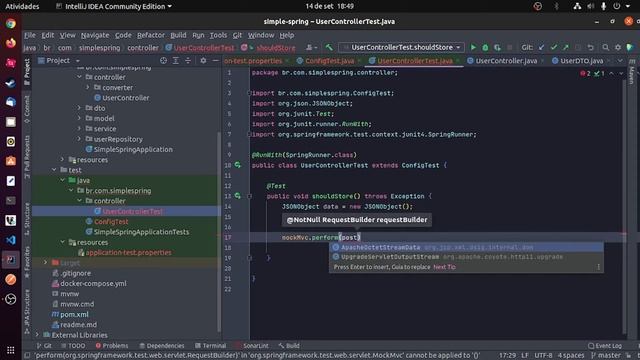The height and width of the screenshot is (360, 640).
Task: Open completion popup more options dots
Action: tap(598, 267)
